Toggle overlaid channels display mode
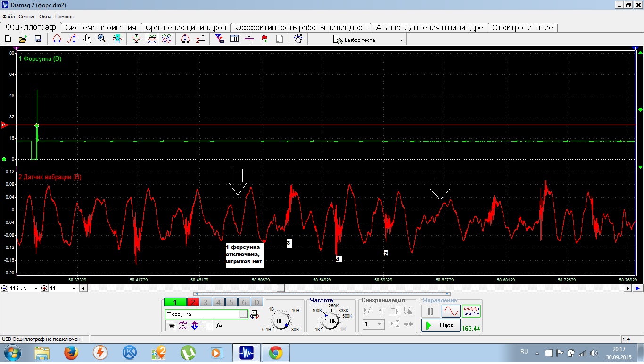644x364 pixels. 166,39
